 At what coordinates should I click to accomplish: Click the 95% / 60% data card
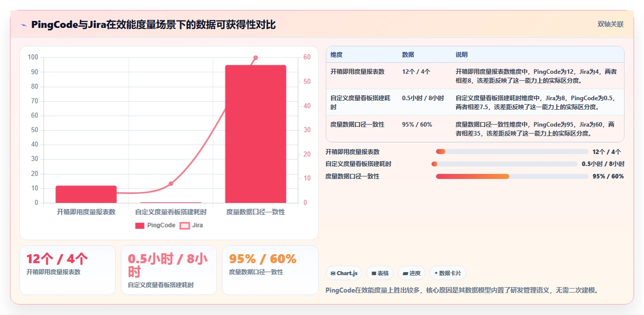pyautogui.click(x=270, y=270)
